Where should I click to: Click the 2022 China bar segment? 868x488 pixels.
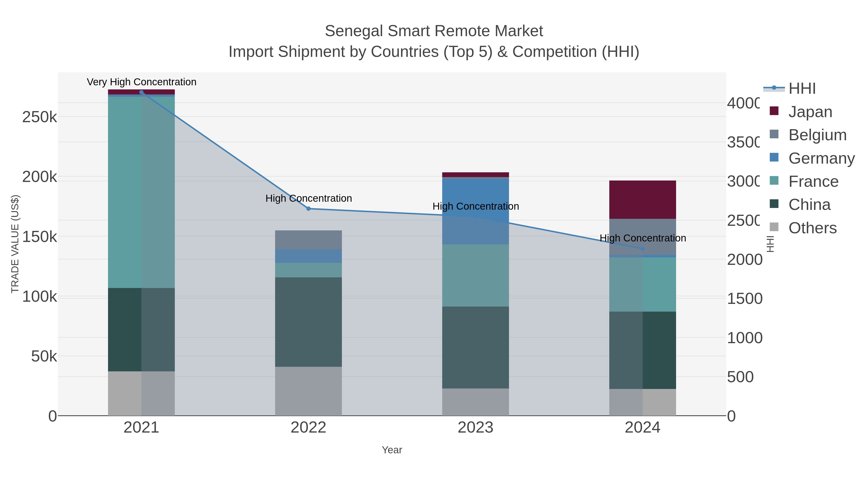309,322
